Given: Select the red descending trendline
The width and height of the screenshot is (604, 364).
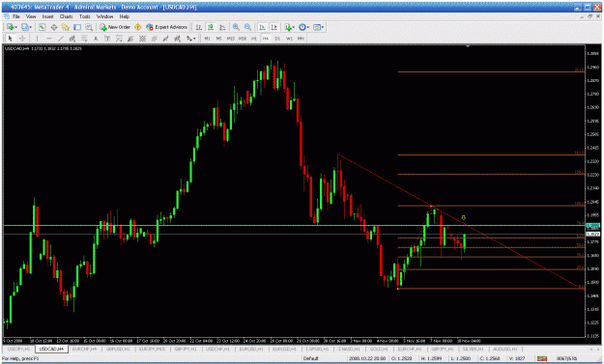Looking at the screenshot, I should pyautogui.click(x=461, y=221).
